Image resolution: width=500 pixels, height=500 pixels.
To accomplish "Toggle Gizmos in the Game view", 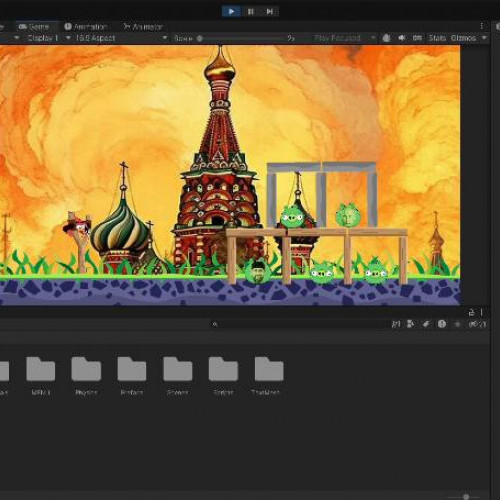I will click(463, 38).
